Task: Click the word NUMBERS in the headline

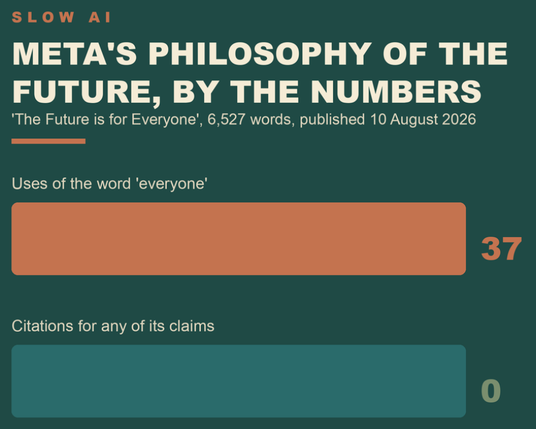Action: (396, 91)
